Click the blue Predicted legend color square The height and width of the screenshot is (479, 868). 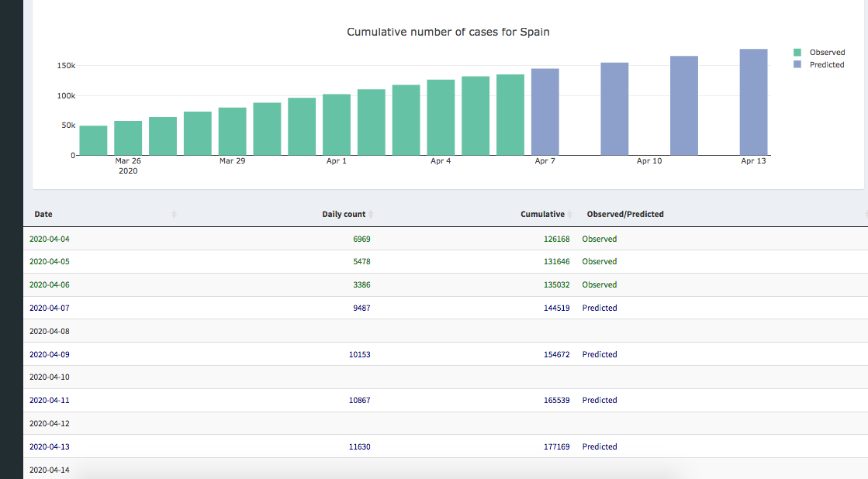pos(797,64)
